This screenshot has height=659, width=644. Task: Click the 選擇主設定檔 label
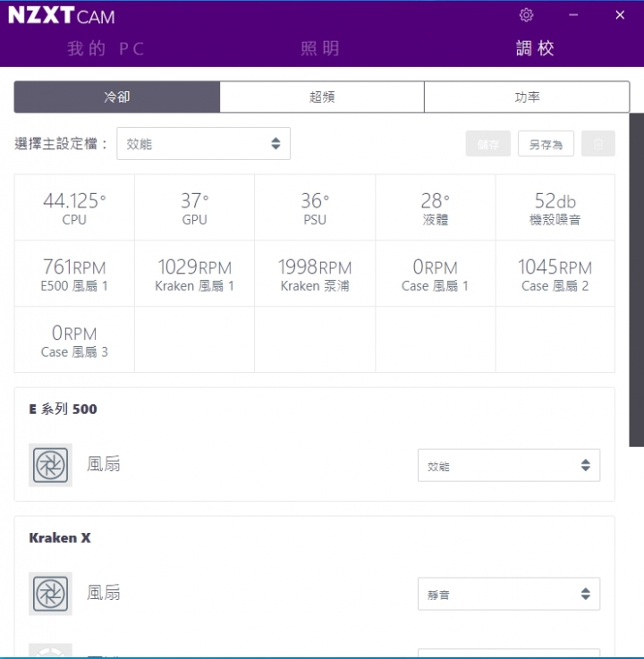pos(61,144)
